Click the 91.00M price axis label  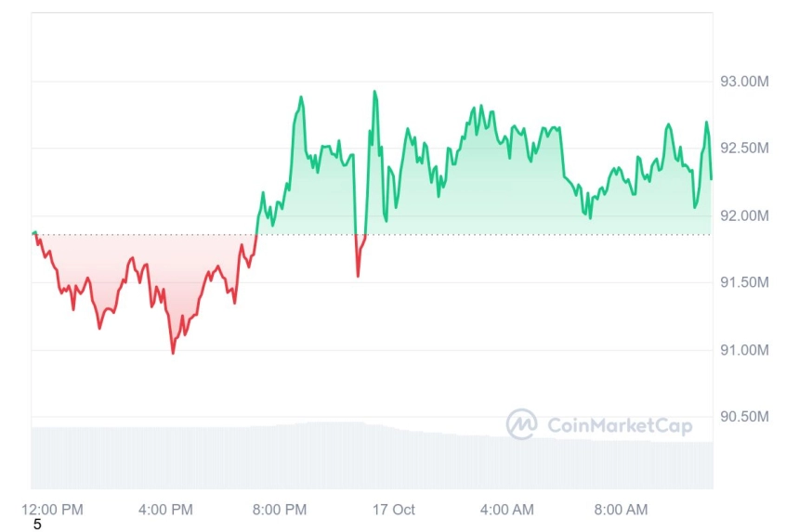(744, 350)
